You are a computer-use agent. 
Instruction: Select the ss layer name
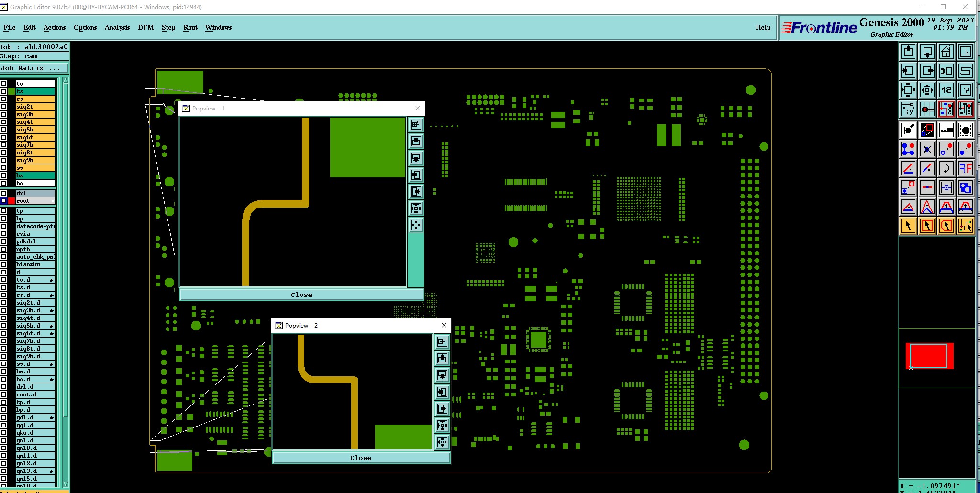pos(35,168)
